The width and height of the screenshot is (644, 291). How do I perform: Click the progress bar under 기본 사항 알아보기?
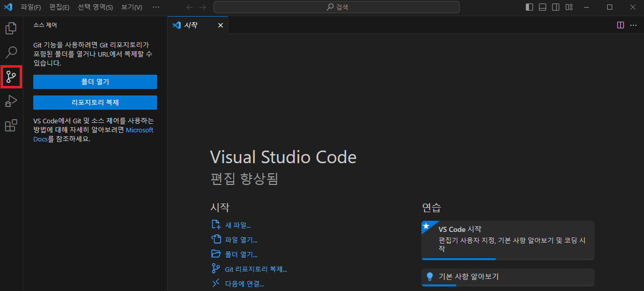pyautogui.click(x=508, y=285)
